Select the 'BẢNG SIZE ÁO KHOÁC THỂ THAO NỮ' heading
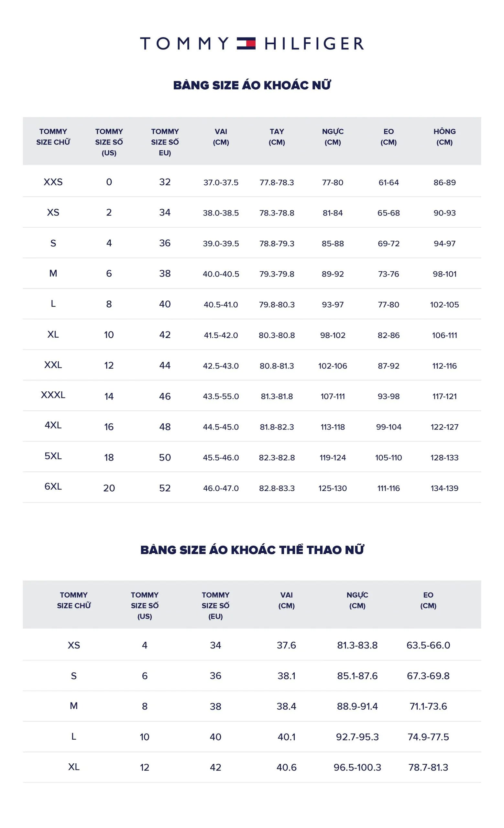The image size is (504, 828). click(252, 550)
